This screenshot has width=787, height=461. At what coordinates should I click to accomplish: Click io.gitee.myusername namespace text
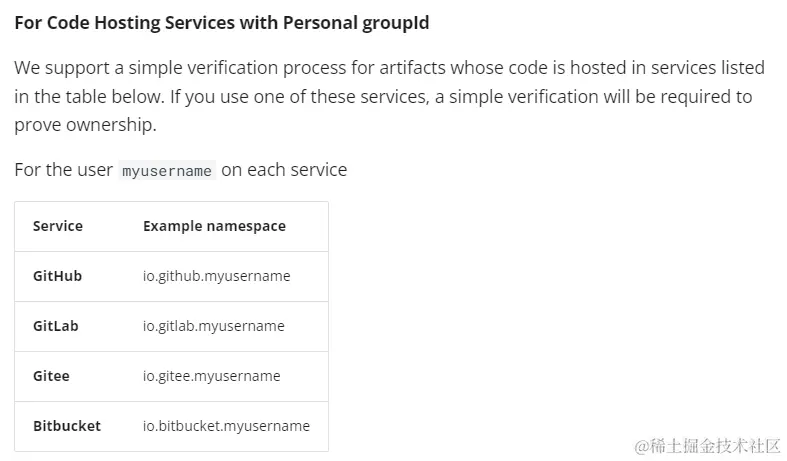[212, 376]
